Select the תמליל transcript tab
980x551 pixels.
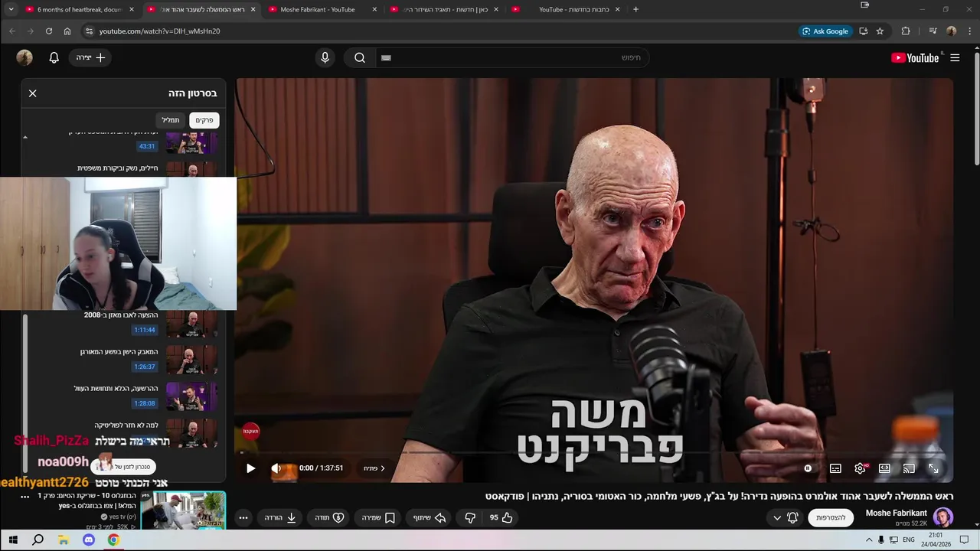[x=170, y=120]
